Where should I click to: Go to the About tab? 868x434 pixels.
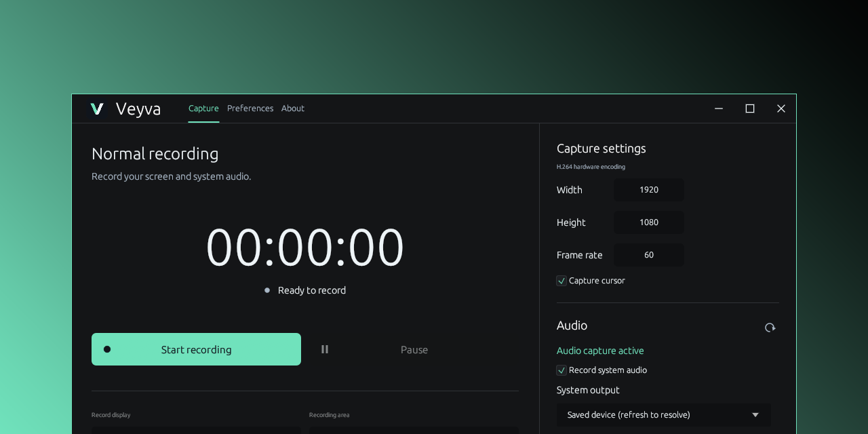[x=293, y=108]
